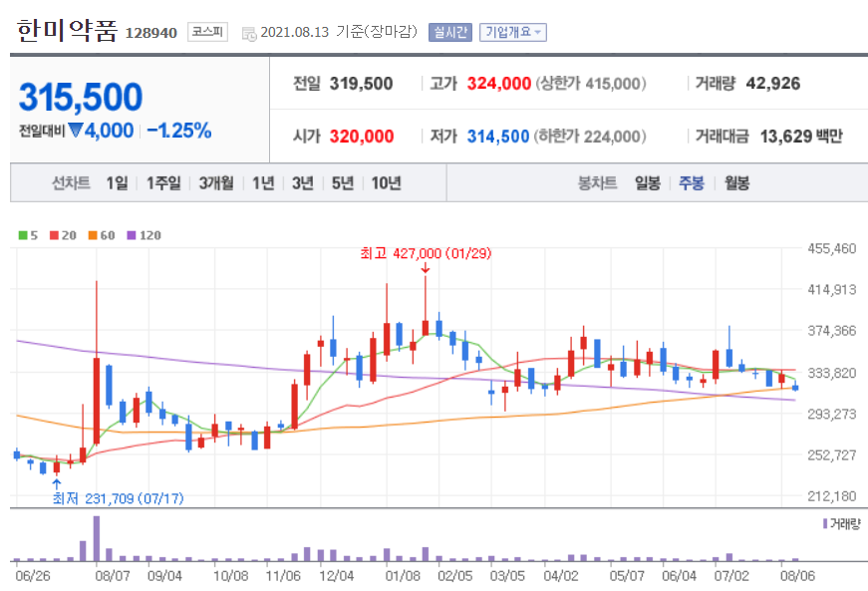Click the 최저 231,709 (07/17) marker label
868x591 pixels.
click(x=118, y=498)
